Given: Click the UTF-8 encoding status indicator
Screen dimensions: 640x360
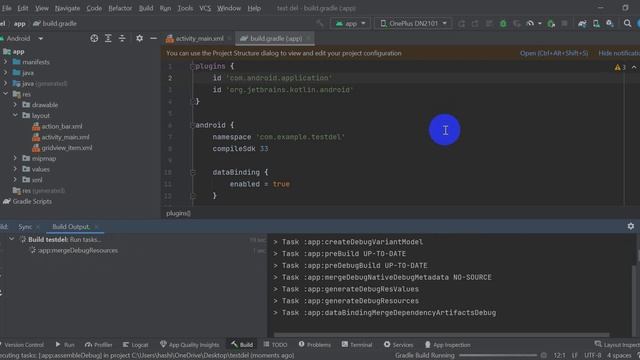Looking at the screenshot, I should [593, 356].
